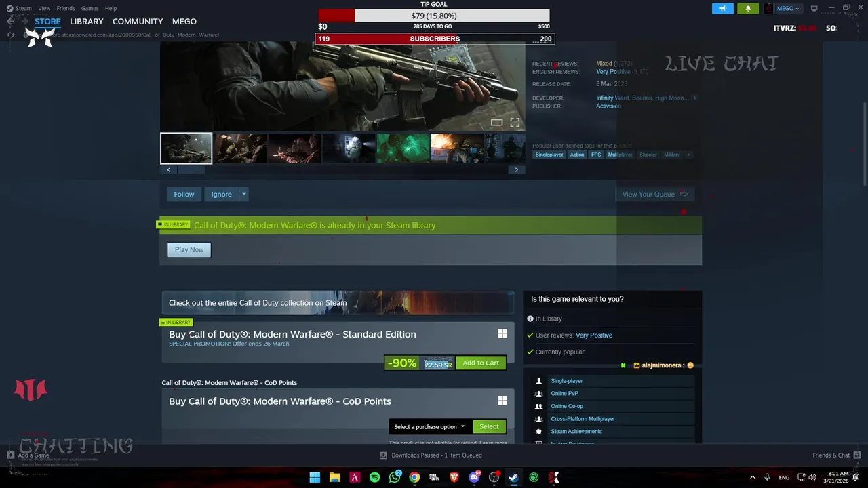The height and width of the screenshot is (488, 868).
Task: Open the Select a purchase option dropdown
Action: point(429,426)
